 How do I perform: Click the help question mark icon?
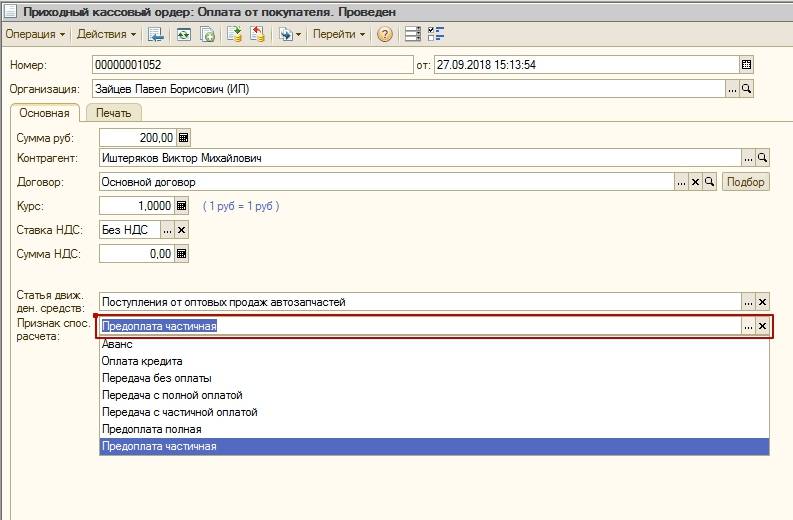384,34
